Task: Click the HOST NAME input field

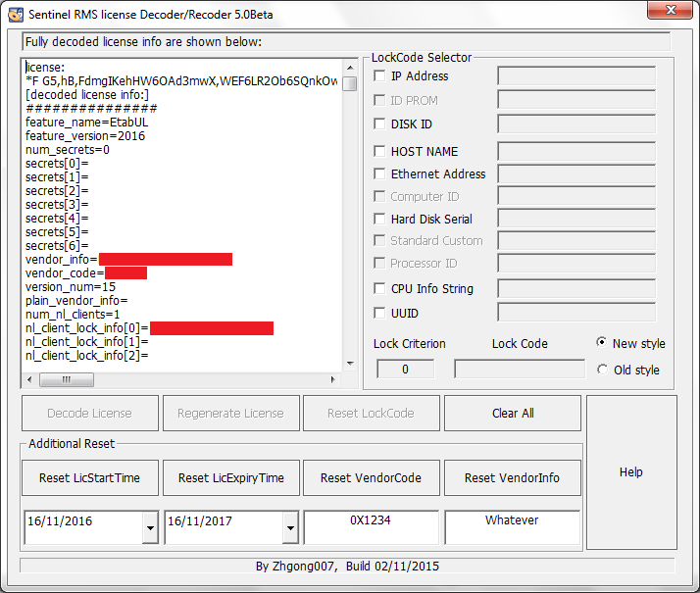Action: pyautogui.click(x=576, y=151)
